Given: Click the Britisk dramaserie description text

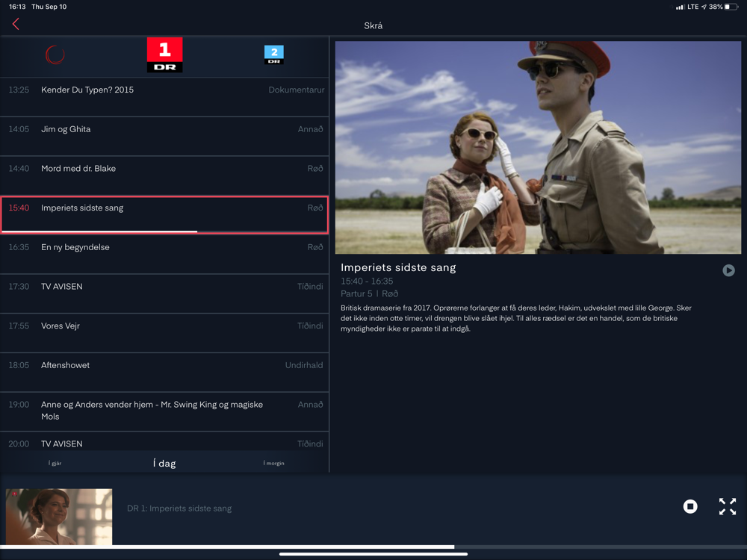Looking at the screenshot, I should click(516, 318).
